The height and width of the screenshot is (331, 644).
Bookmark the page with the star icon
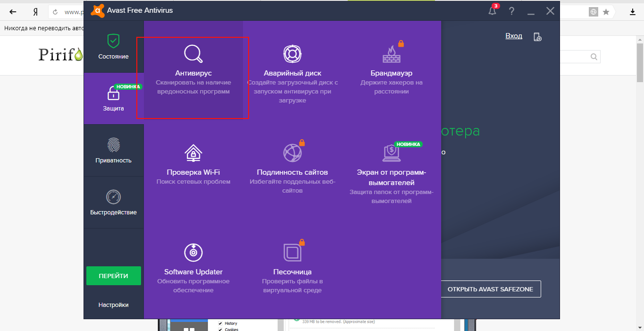click(606, 12)
